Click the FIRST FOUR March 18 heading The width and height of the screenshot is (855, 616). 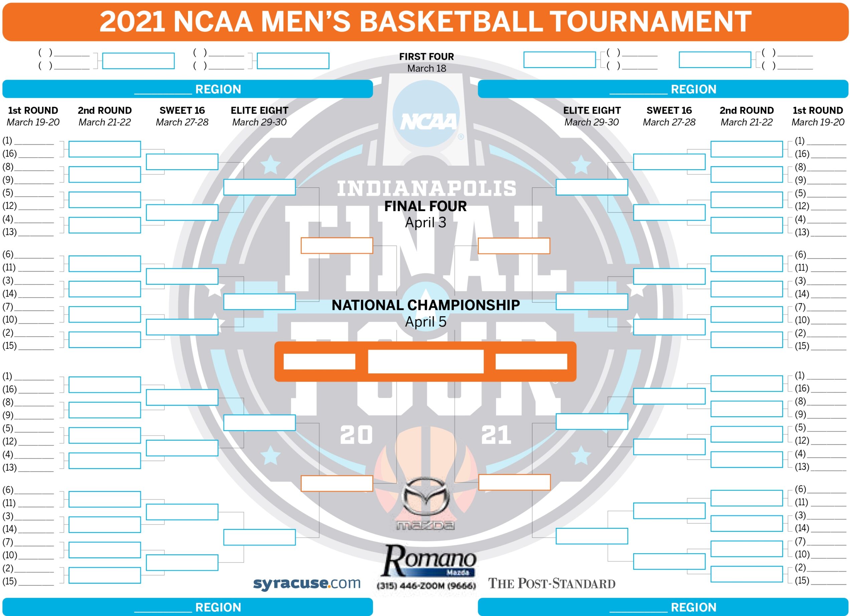426,62
